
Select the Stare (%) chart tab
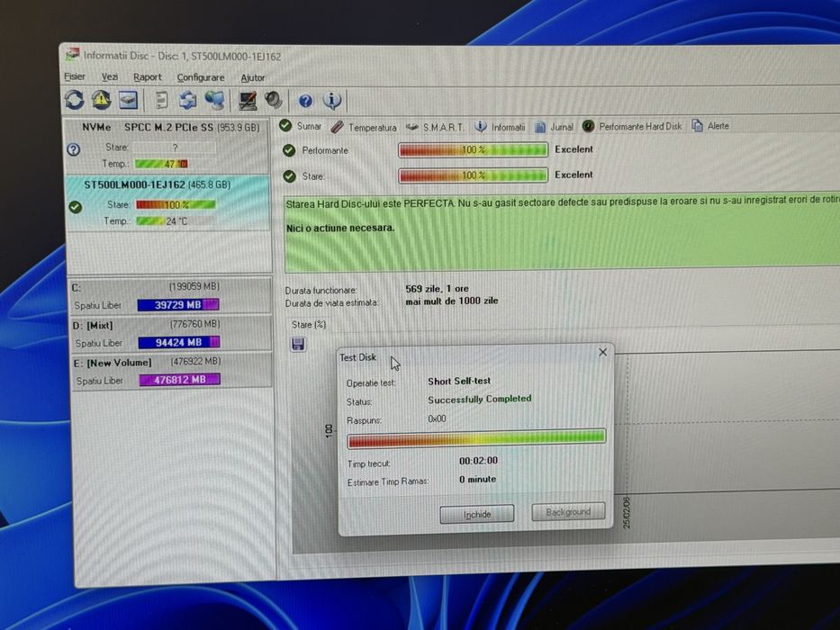coord(309,325)
